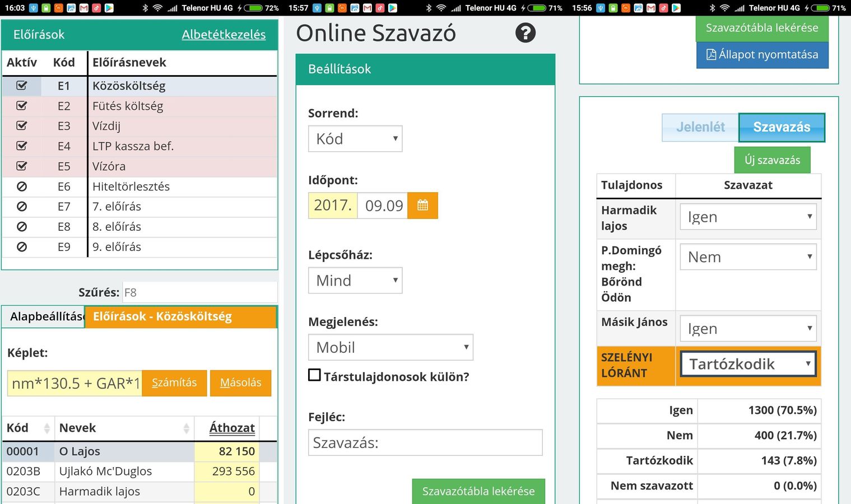Enable the Társtulajdonosok külön checkbox
The image size is (851, 504).
315,375
